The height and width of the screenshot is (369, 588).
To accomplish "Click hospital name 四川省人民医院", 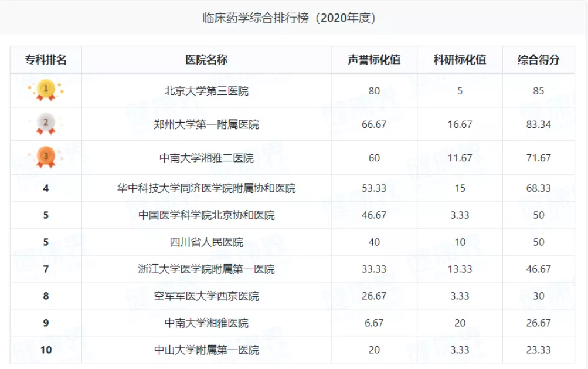I will pos(206,242).
